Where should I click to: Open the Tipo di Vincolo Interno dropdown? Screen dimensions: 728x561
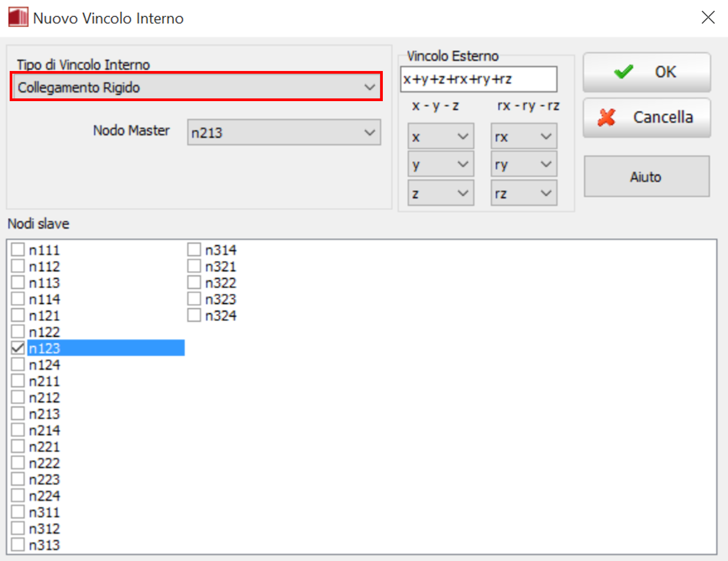(196, 87)
